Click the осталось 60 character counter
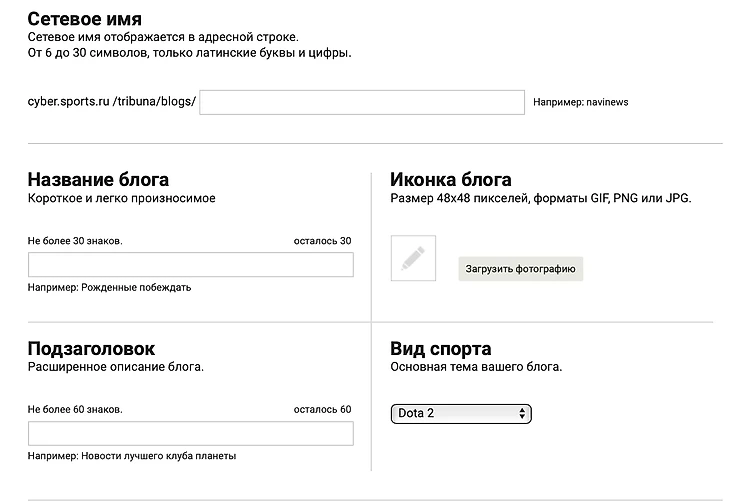 (322, 409)
